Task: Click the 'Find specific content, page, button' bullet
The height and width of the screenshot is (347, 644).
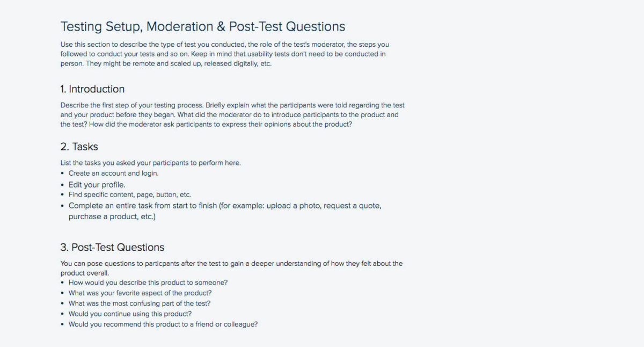Action: (x=129, y=194)
